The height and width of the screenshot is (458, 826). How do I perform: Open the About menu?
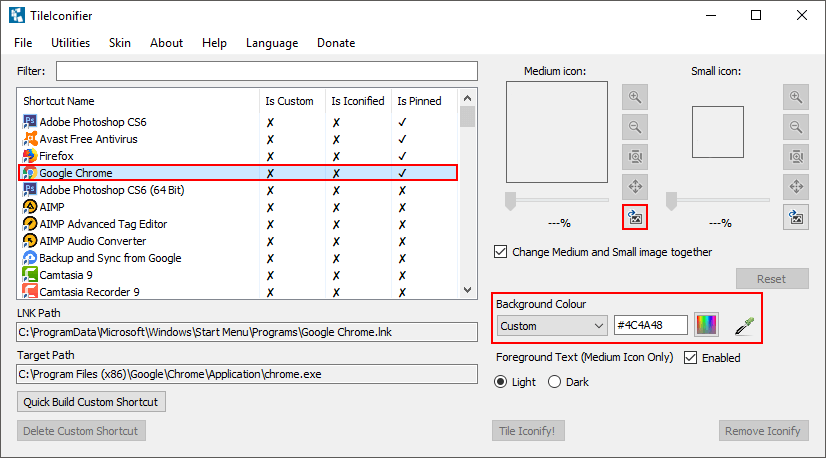tap(166, 43)
